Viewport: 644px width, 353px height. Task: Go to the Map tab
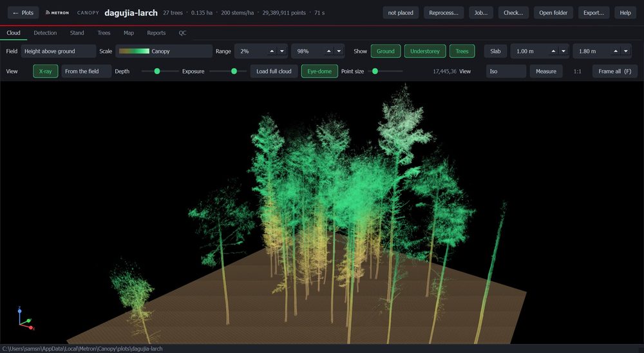(x=129, y=33)
